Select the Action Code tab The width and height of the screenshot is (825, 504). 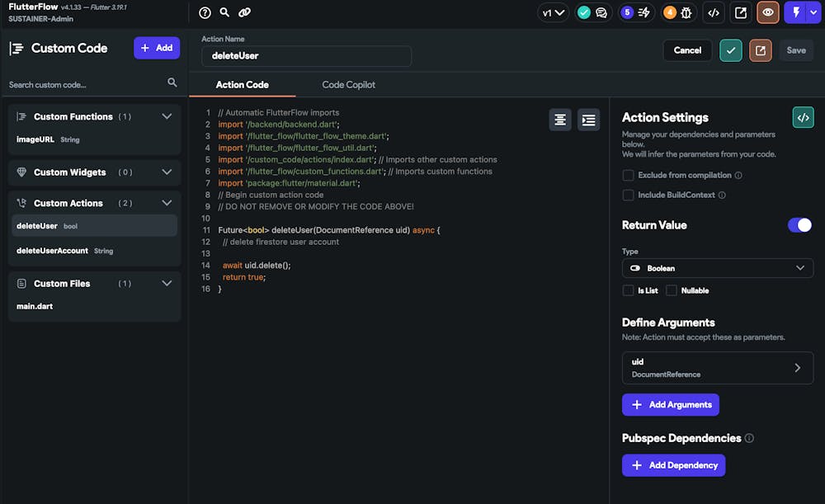pyautogui.click(x=242, y=84)
